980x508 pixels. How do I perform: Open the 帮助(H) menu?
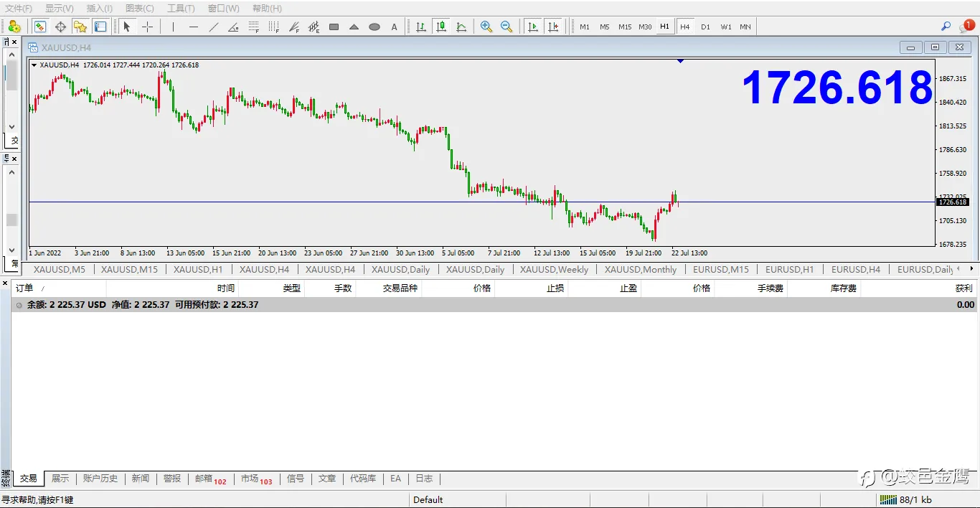[267, 9]
